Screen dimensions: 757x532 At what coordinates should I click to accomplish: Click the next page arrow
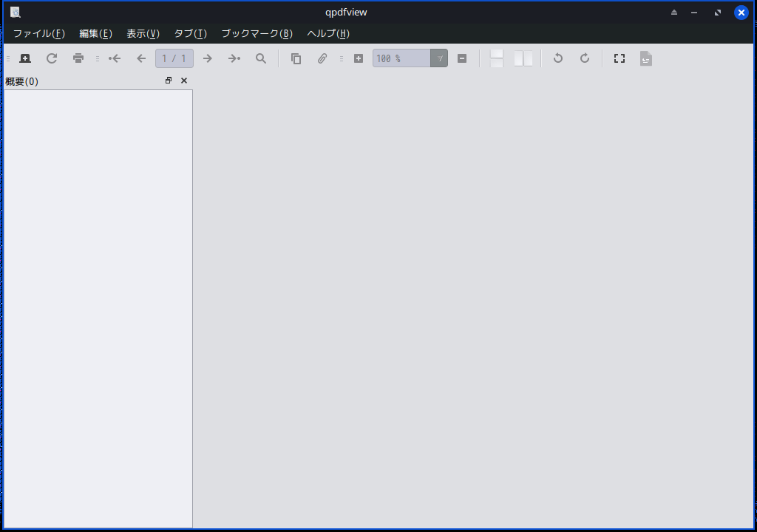click(x=208, y=58)
